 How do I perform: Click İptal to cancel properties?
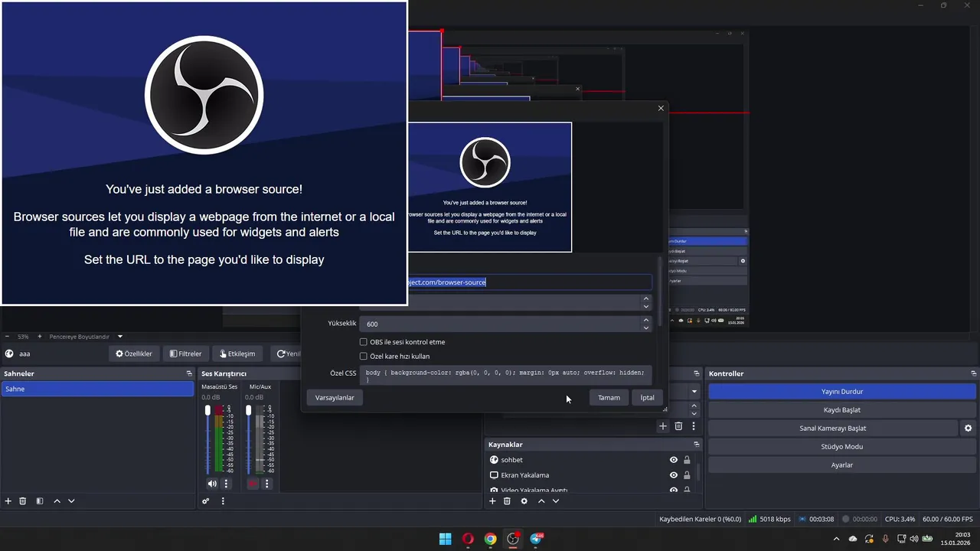[648, 398]
